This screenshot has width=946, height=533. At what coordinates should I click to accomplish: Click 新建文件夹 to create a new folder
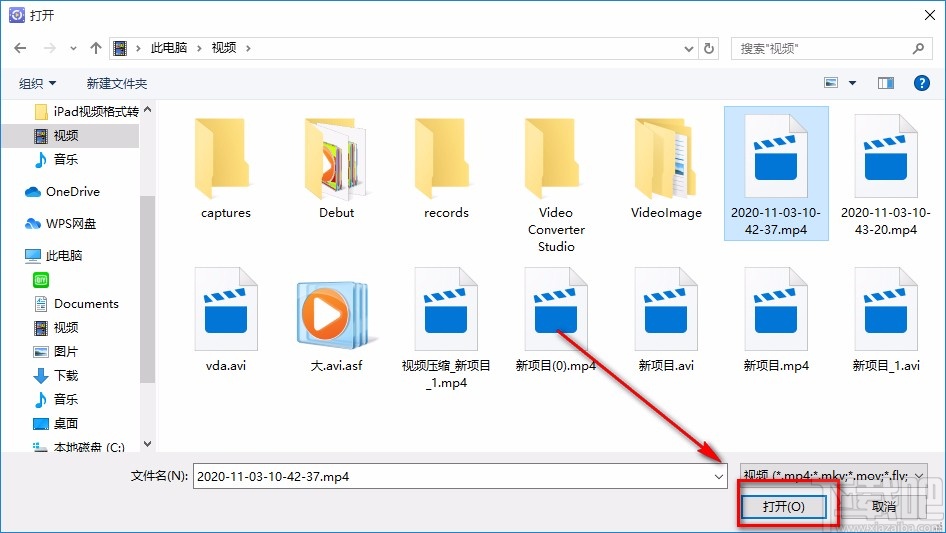[116, 83]
